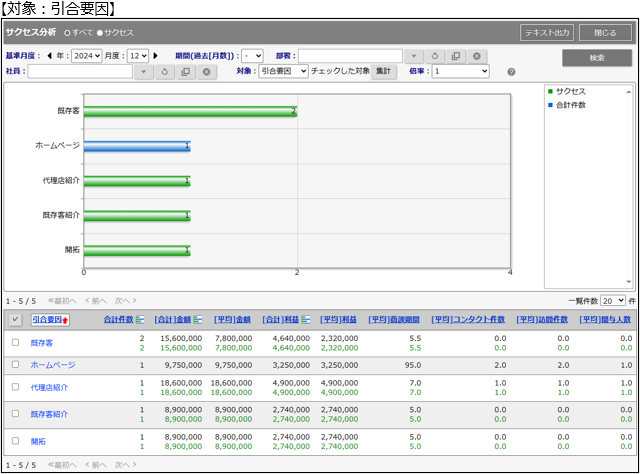Screen dimensions: 640x474
Task: Open the 倍率 dropdown
Action: click(x=460, y=71)
